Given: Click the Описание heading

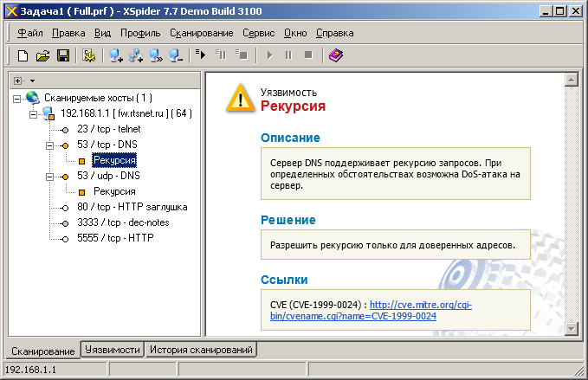Looking at the screenshot, I should pyautogui.click(x=290, y=138).
